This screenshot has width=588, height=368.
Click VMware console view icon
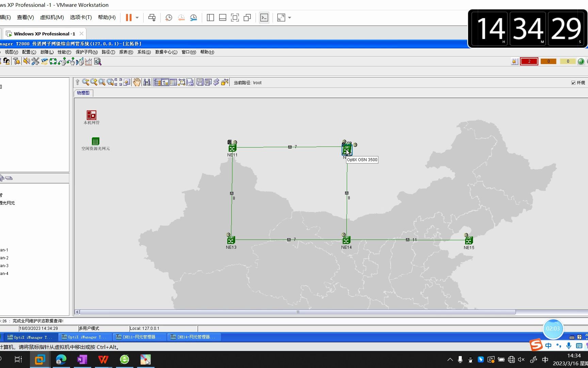click(264, 17)
